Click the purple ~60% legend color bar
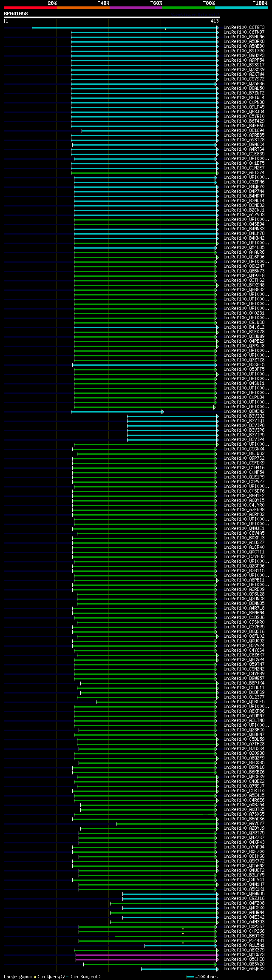272x980 pixels. [136, 8]
